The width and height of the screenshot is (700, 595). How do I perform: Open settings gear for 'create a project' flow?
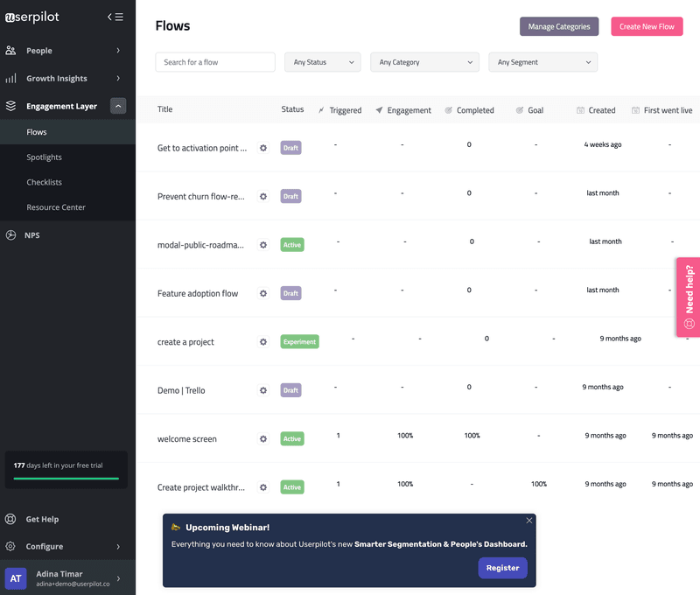click(263, 341)
